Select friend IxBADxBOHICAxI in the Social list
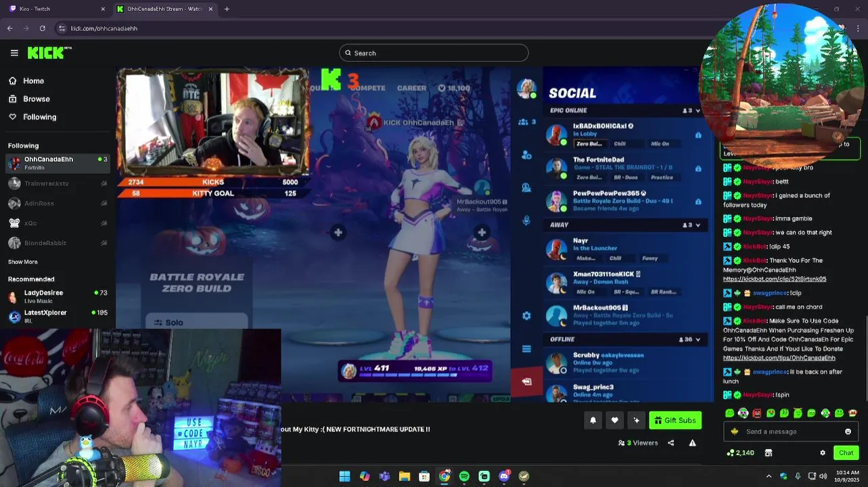 click(x=626, y=135)
